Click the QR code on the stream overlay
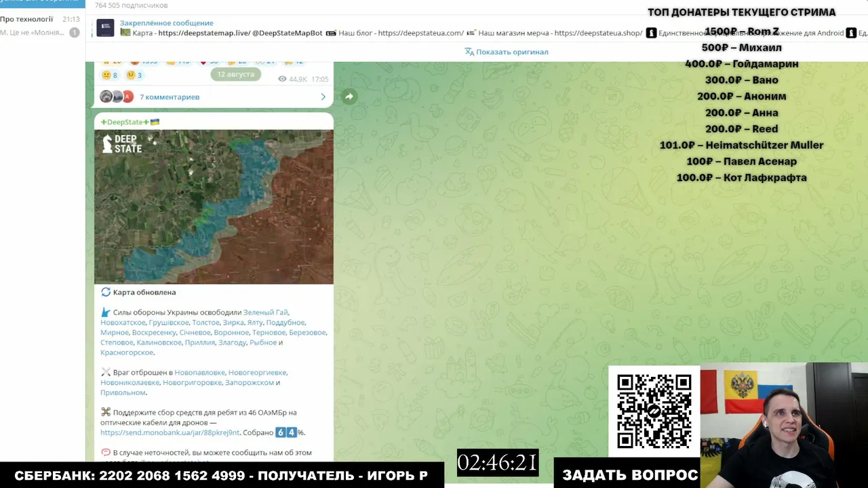868x488 pixels. 654,411
